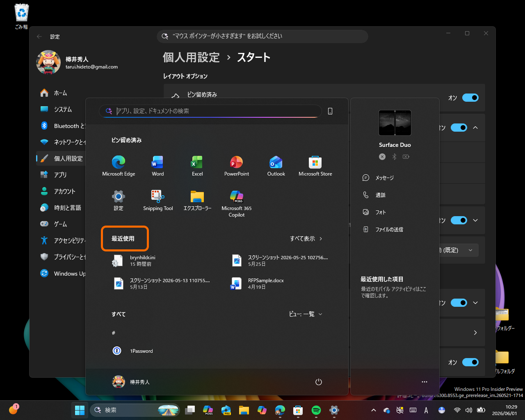Open メッセージ in the phone panel
Screen dimensions: 525x420
[x=385, y=178]
